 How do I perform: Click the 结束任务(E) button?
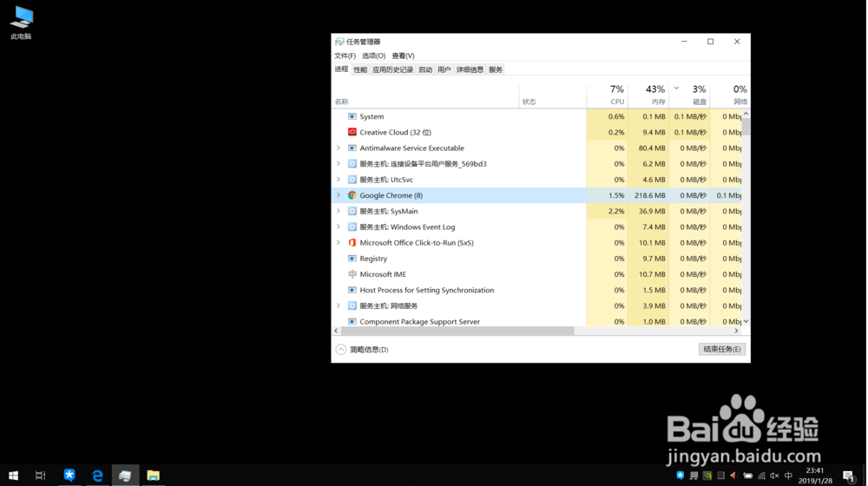coord(722,349)
